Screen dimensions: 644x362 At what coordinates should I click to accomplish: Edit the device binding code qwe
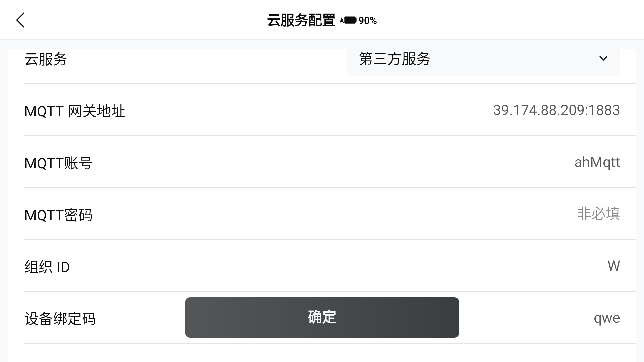[606, 318]
